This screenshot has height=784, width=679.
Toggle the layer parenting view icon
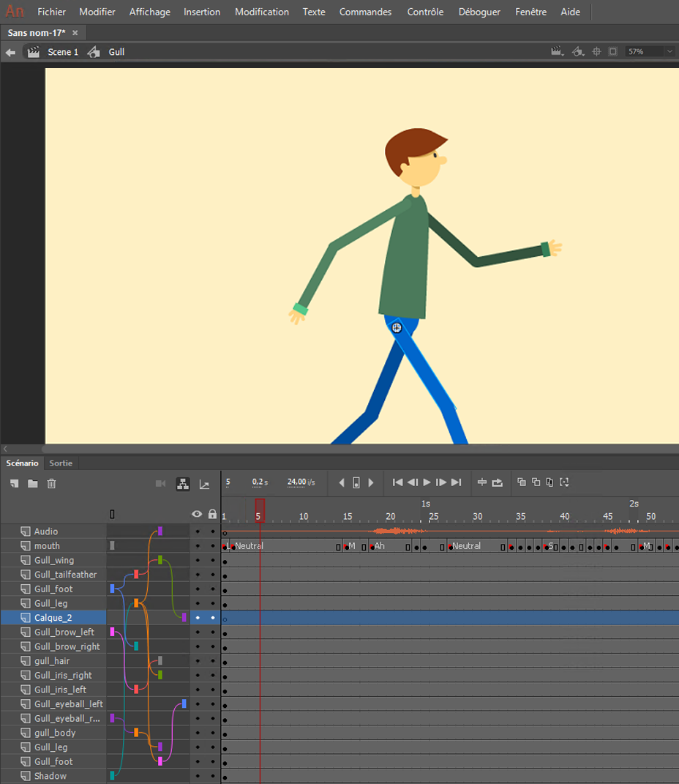click(x=183, y=484)
